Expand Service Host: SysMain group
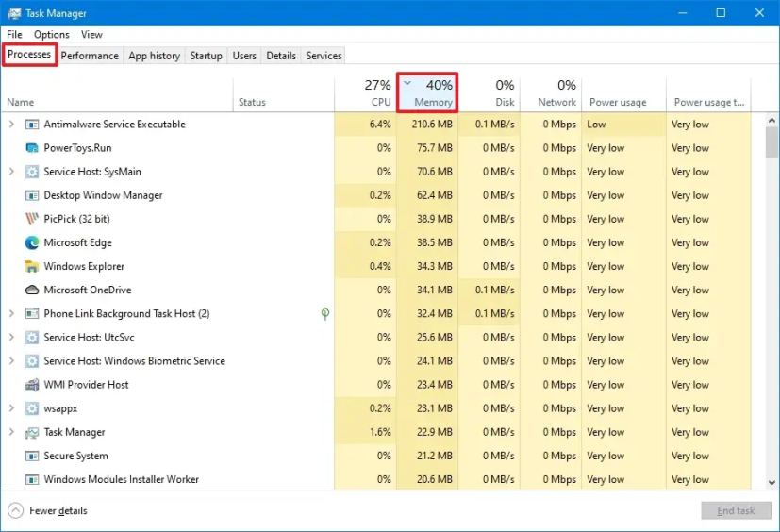Viewport: 780px width, 532px height. click(x=11, y=172)
